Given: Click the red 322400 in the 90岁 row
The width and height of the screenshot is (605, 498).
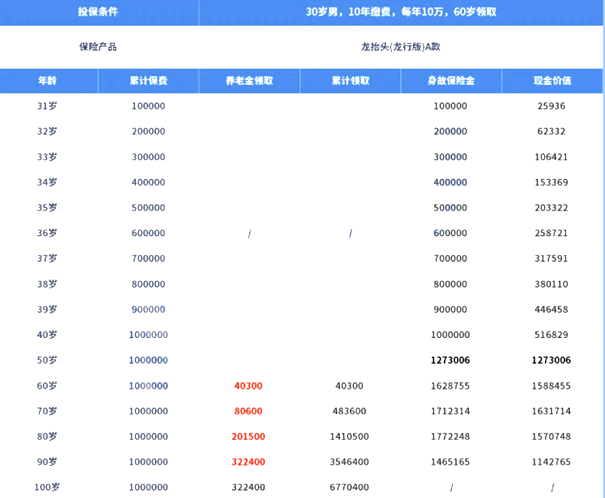Looking at the screenshot, I should click(248, 462).
